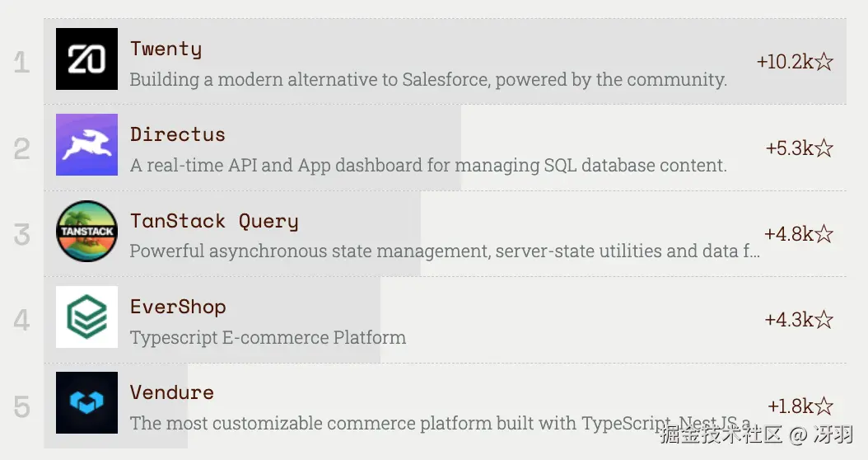Select the Typescript E-commerce Platform description
868x460 pixels.
click(268, 337)
